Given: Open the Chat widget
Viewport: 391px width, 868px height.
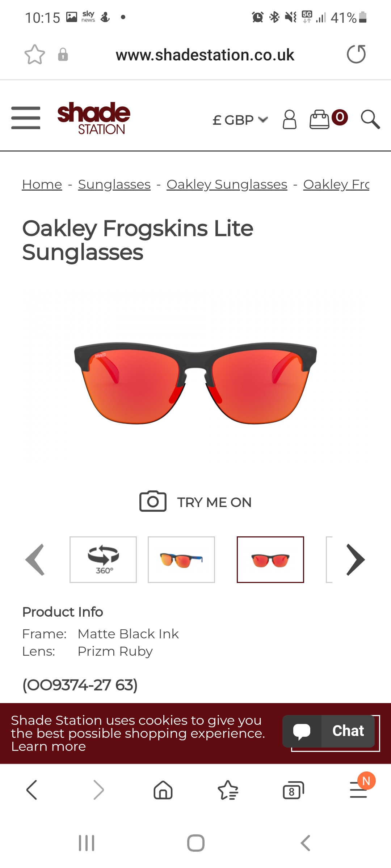Looking at the screenshot, I should (x=329, y=731).
